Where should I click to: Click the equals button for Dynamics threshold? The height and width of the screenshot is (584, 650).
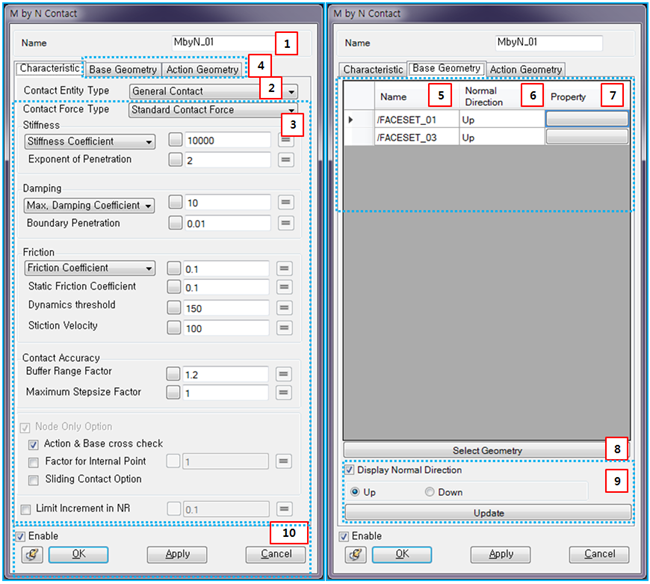tap(284, 308)
